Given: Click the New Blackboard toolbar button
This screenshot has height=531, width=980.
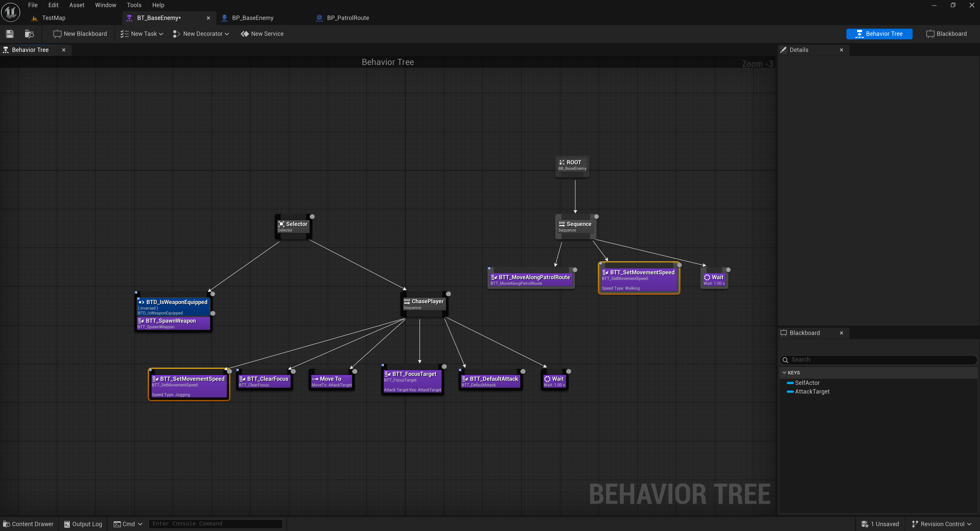Looking at the screenshot, I should [80, 34].
